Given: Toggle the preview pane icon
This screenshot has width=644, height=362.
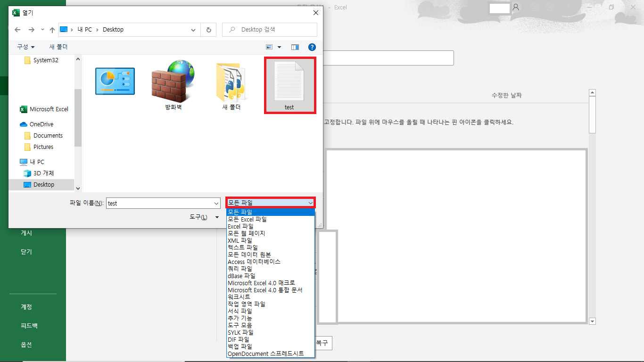Looking at the screenshot, I should [295, 47].
